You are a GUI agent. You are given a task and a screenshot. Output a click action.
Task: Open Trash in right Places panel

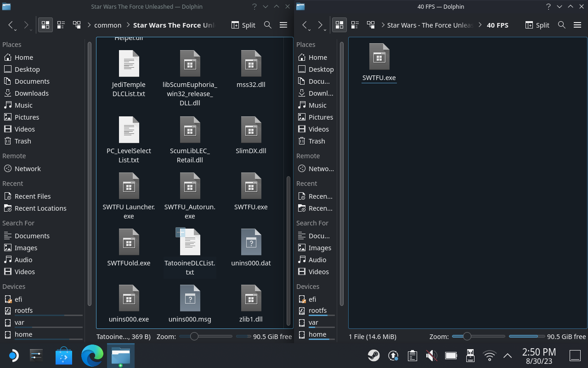317,141
